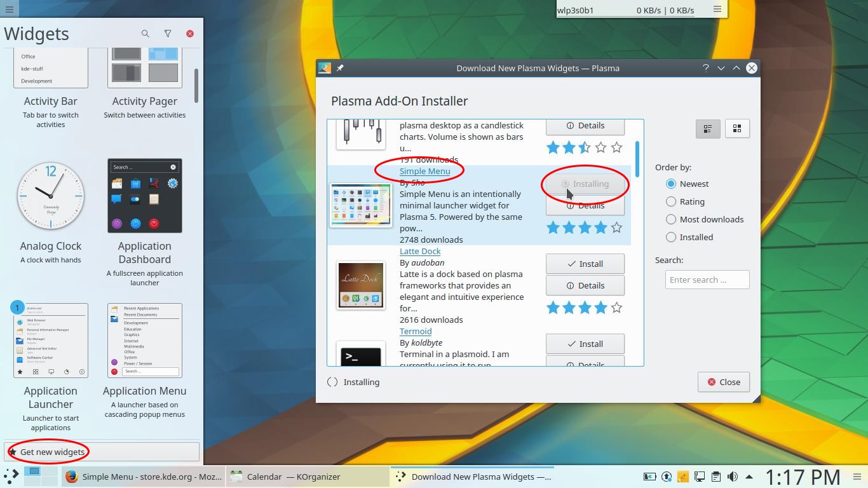
Task: Open the audio volume tray icon
Action: click(x=732, y=477)
